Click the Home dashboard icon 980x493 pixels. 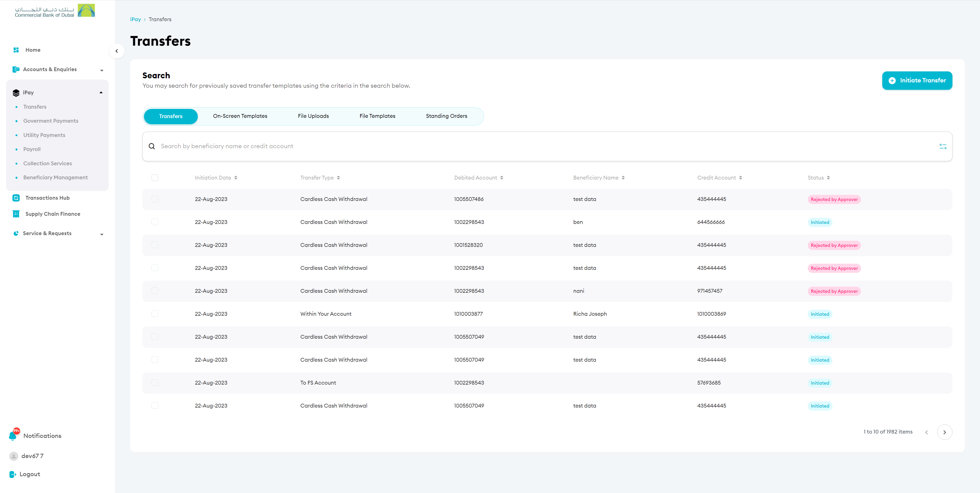[x=16, y=50]
